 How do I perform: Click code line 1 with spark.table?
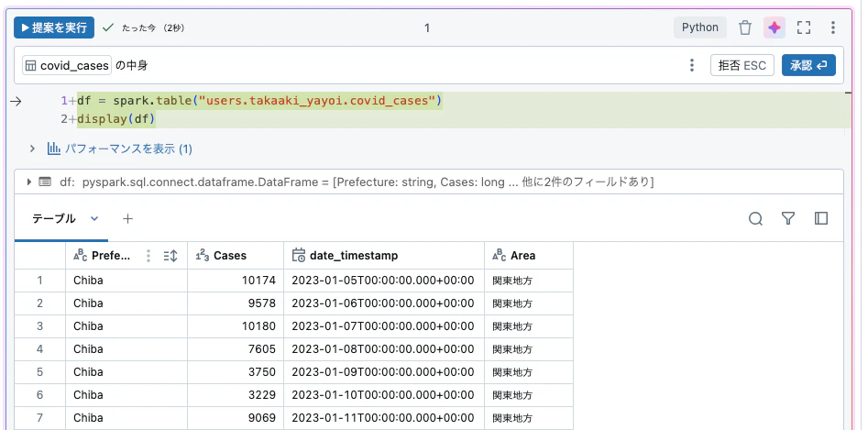coord(259,101)
